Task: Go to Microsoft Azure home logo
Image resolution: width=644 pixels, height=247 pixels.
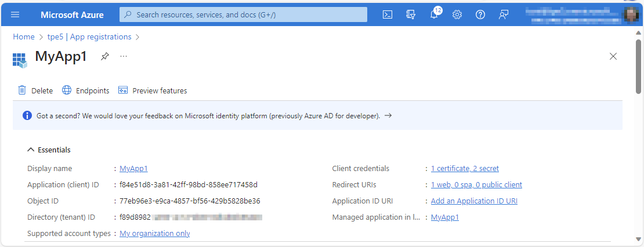Action: click(72, 14)
